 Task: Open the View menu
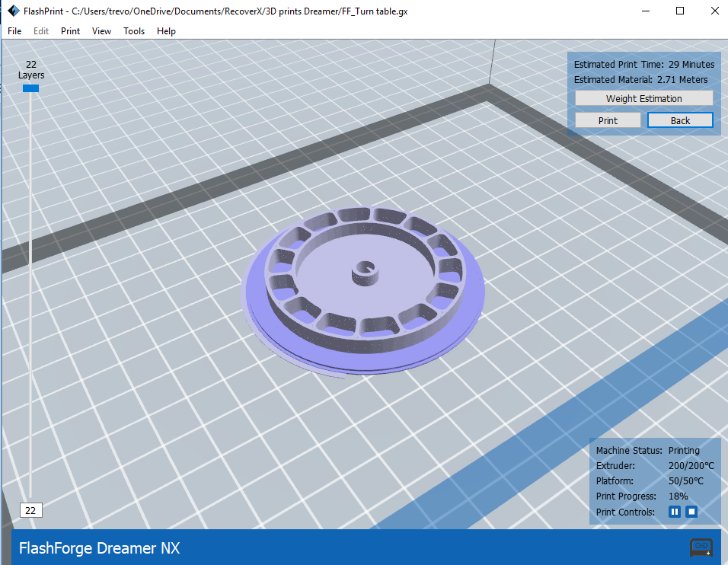click(101, 31)
